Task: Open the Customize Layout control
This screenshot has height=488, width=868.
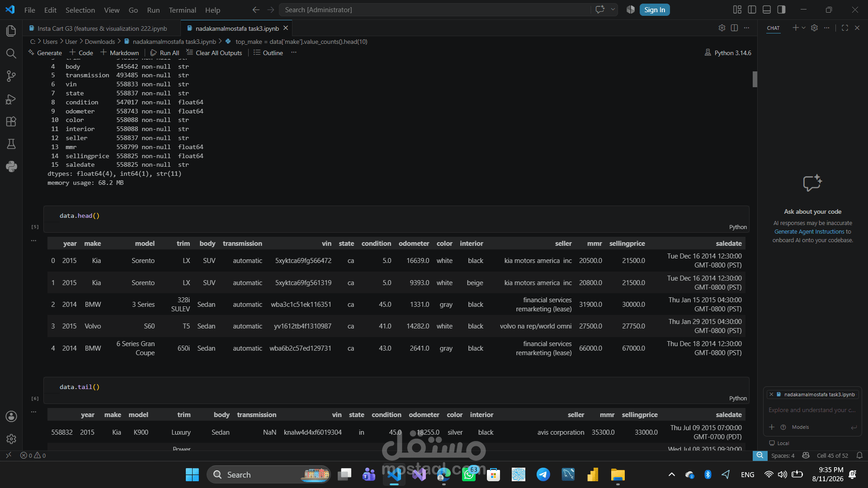Action: pos(737,9)
